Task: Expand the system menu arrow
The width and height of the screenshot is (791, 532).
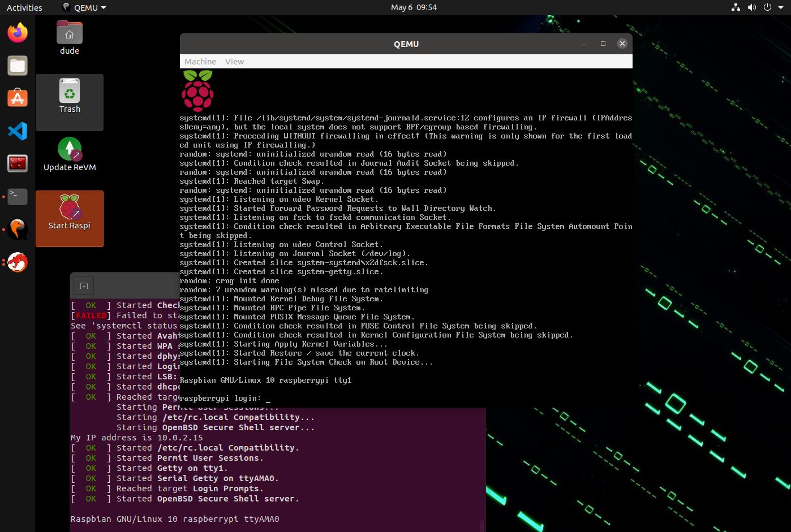Action: tap(781, 7)
